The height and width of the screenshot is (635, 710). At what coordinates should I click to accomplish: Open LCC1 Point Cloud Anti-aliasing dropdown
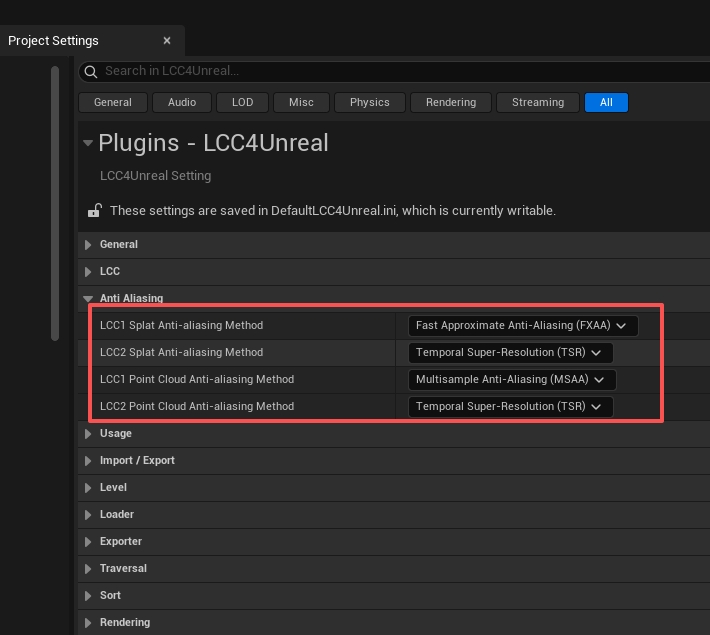coord(512,380)
